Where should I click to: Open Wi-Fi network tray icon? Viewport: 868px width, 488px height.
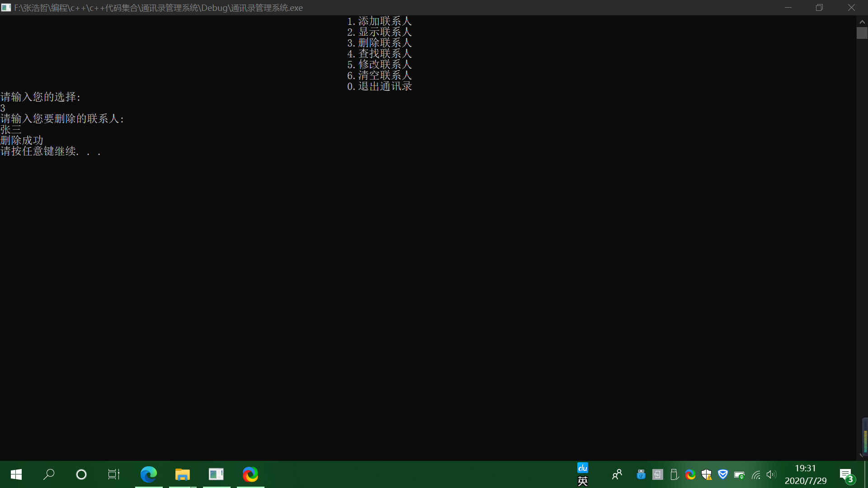[x=756, y=475]
